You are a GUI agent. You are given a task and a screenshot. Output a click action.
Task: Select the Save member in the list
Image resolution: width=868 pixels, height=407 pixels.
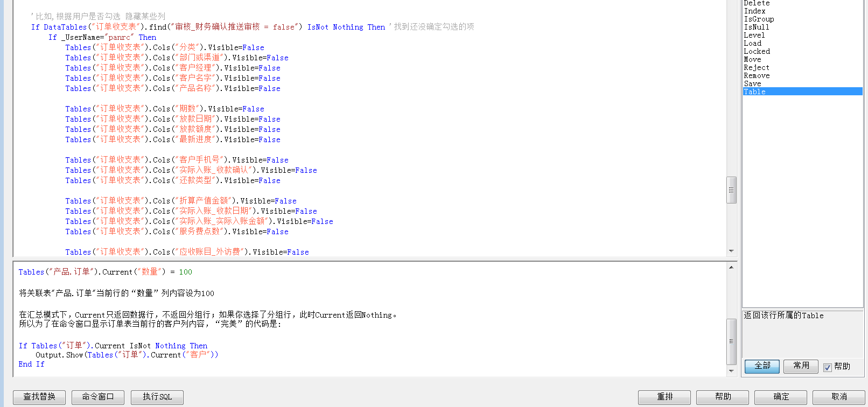pyautogui.click(x=752, y=83)
